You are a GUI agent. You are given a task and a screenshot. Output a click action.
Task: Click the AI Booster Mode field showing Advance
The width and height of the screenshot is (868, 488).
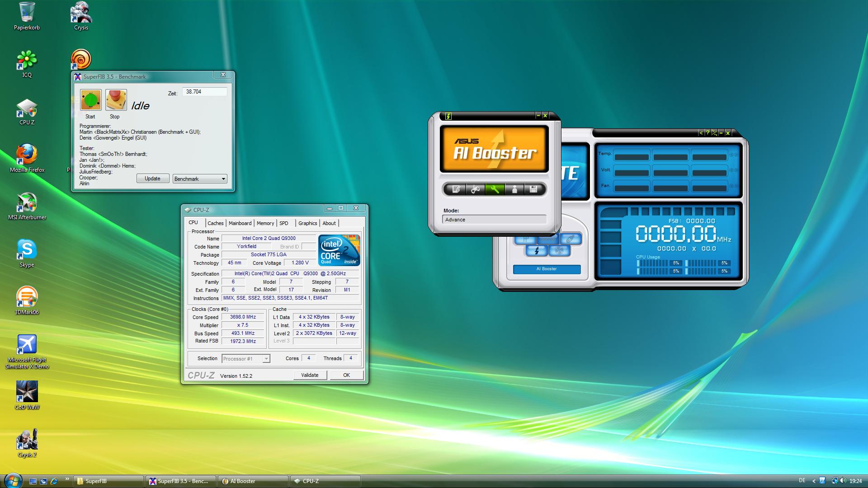[494, 220]
